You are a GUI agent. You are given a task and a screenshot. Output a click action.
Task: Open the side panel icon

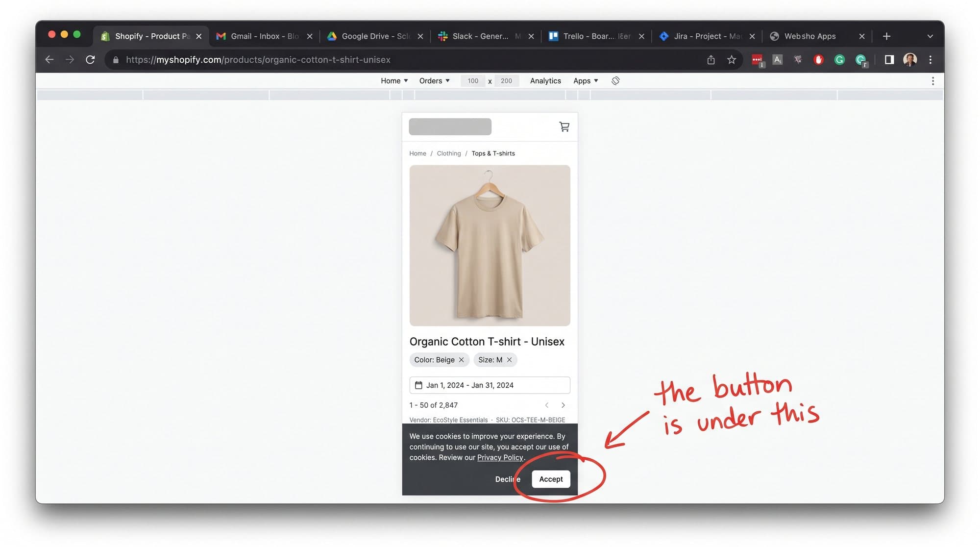889,60
